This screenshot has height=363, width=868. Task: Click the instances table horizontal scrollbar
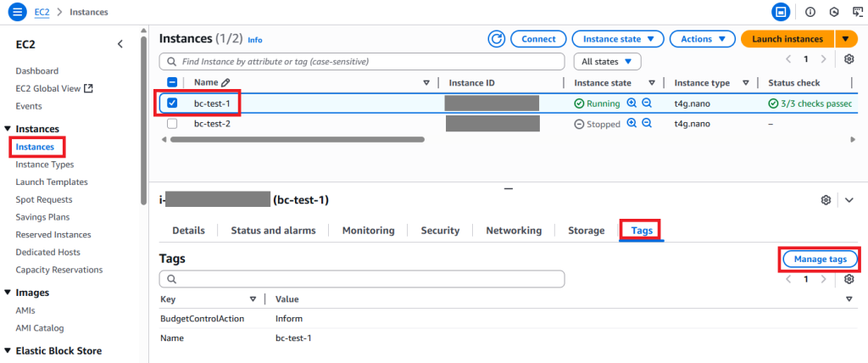298,140
